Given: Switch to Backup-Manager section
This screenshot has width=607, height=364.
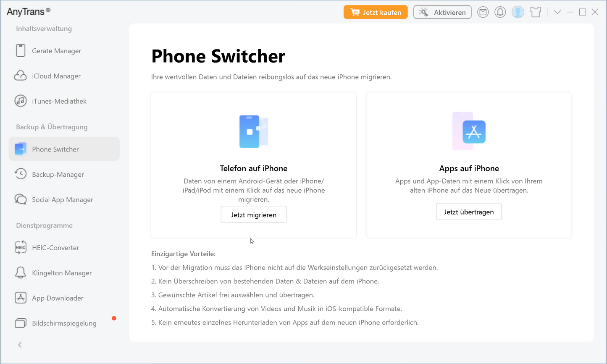Looking at the screenshot, I should pyautogui.click(x=58, y=175).
